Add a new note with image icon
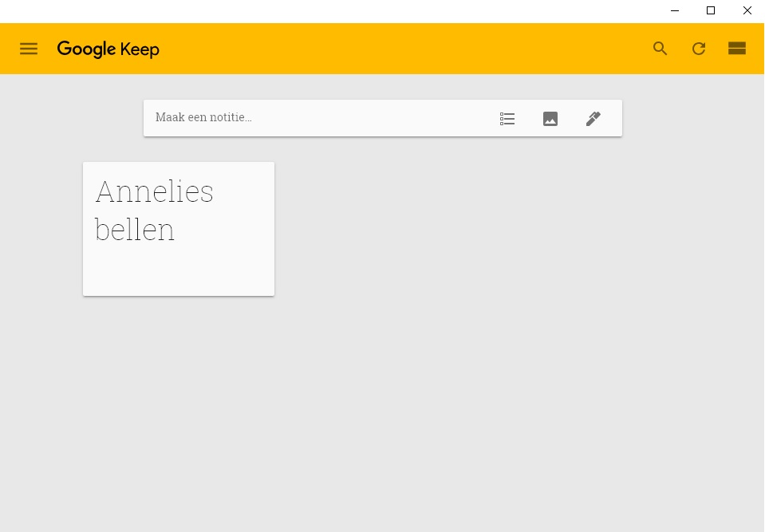The height and width of the screenshot is (532, 765). [550, 119]
